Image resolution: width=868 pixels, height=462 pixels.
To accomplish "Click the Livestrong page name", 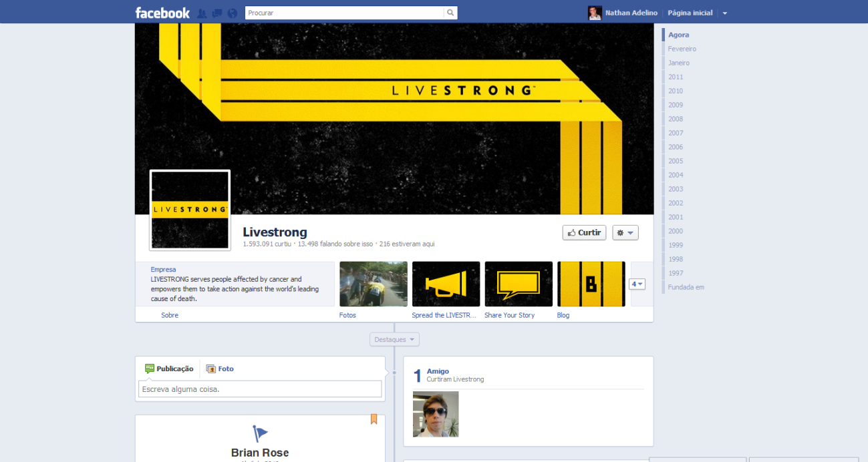I will click(x=275, y=232).
